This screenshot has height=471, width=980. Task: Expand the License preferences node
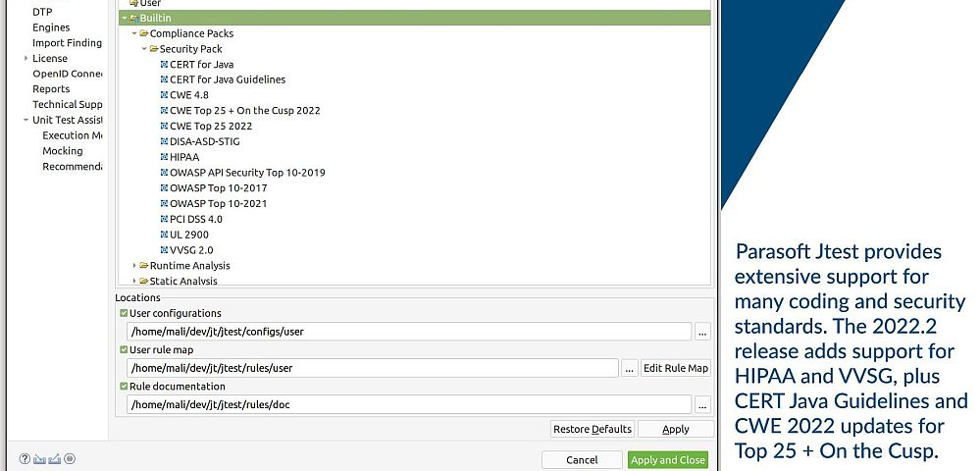[x=26, y=58]
